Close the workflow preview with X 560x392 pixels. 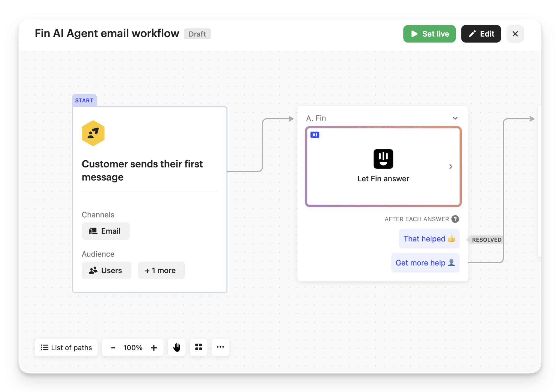click(x=515, y=34)
